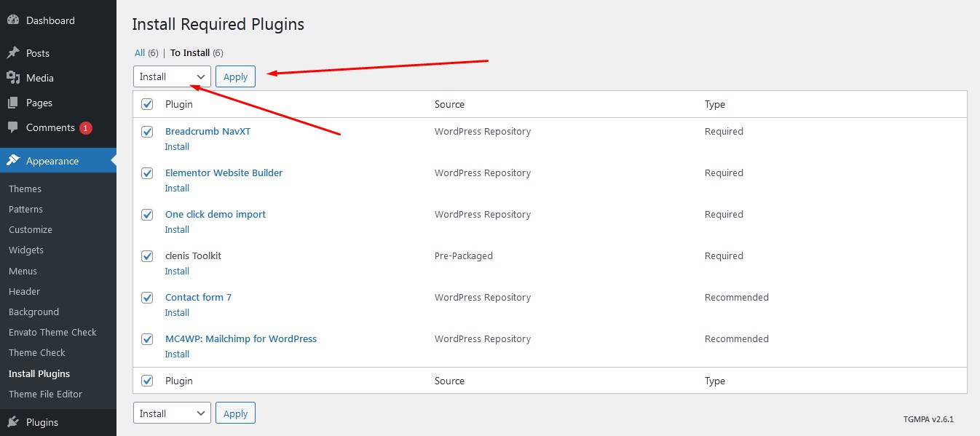Open the top bulk actions Install dropdown
The height and width of the screenshot is (436, 980).
click(172, 76)
